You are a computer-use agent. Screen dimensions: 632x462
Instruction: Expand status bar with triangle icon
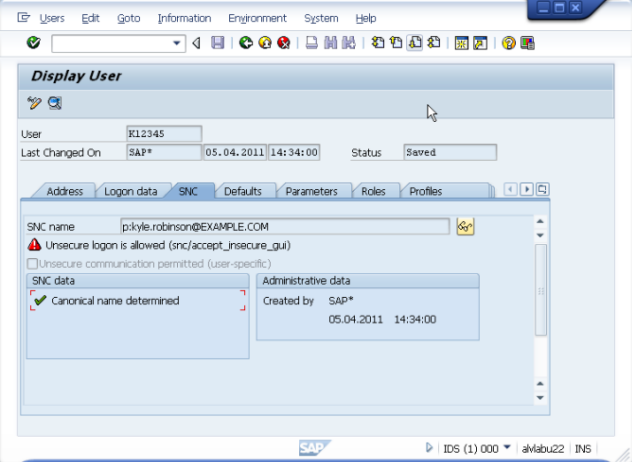click(x=429, y=447)
